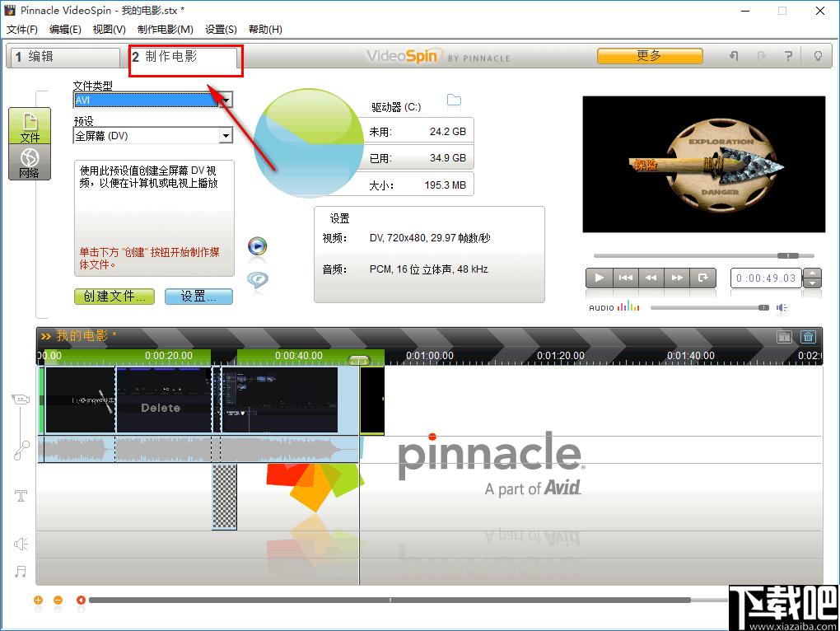Open the 文件(F) menu
Image resolution: width=840 pixels, height=631 pixels.
pyautogui.click(x=22, y=30)
